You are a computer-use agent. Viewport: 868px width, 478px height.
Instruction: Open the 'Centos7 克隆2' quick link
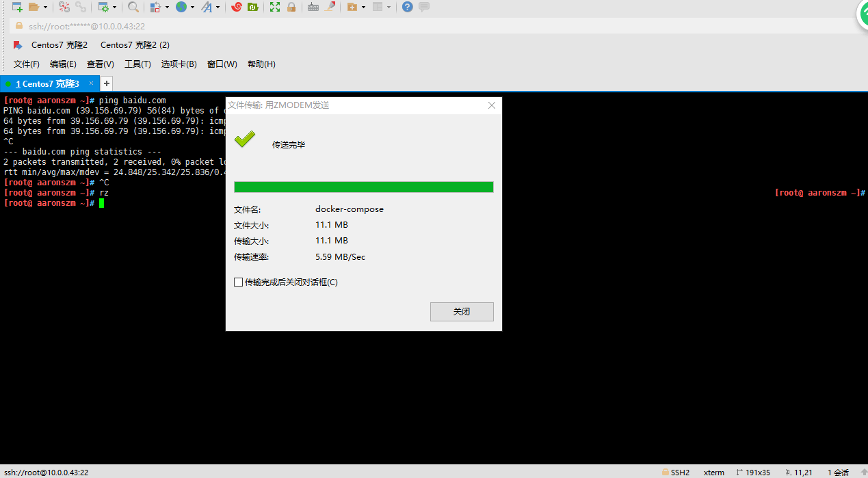[60, 45]
